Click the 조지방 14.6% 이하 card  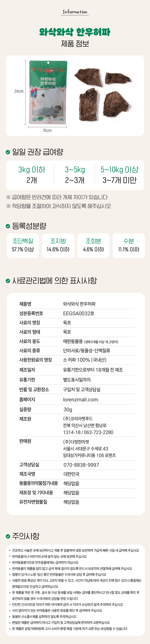(58, 246)
